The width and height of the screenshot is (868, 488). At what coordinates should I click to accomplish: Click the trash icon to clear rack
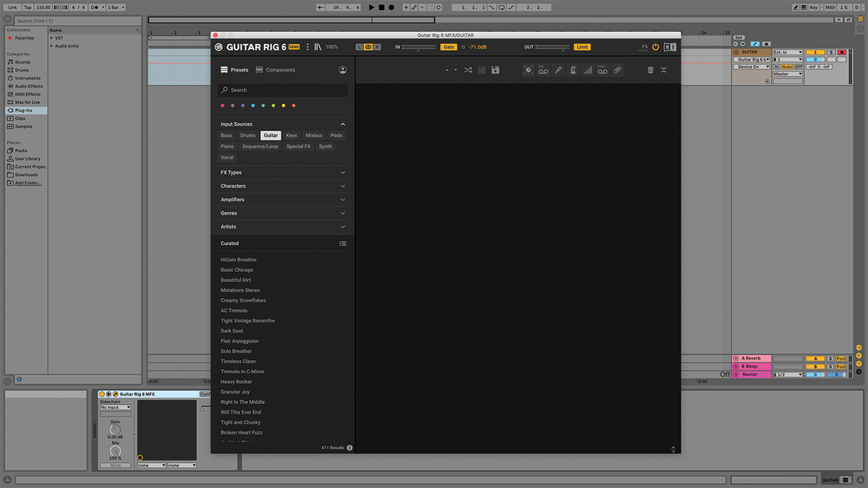650,70
